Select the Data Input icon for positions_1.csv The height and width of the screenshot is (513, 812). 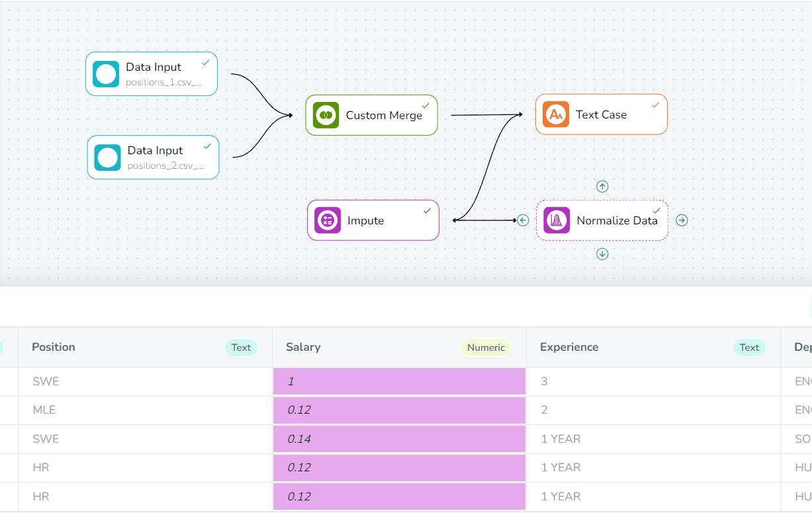pos(106,73)
